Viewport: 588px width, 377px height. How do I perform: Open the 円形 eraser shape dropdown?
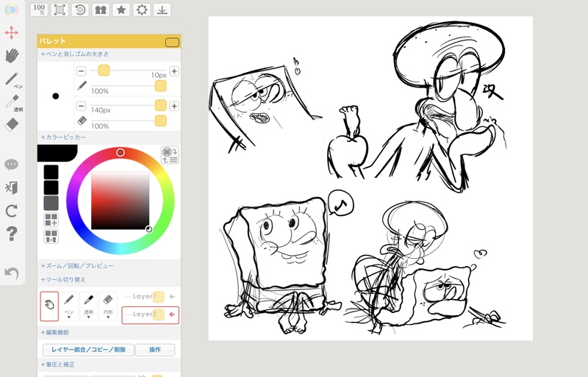point(108,306)
